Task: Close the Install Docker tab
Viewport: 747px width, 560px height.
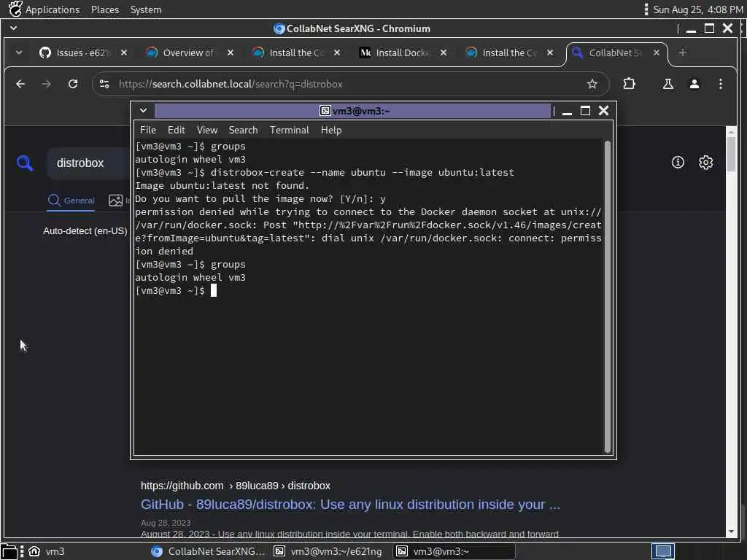Action: [x=444, y=52]
